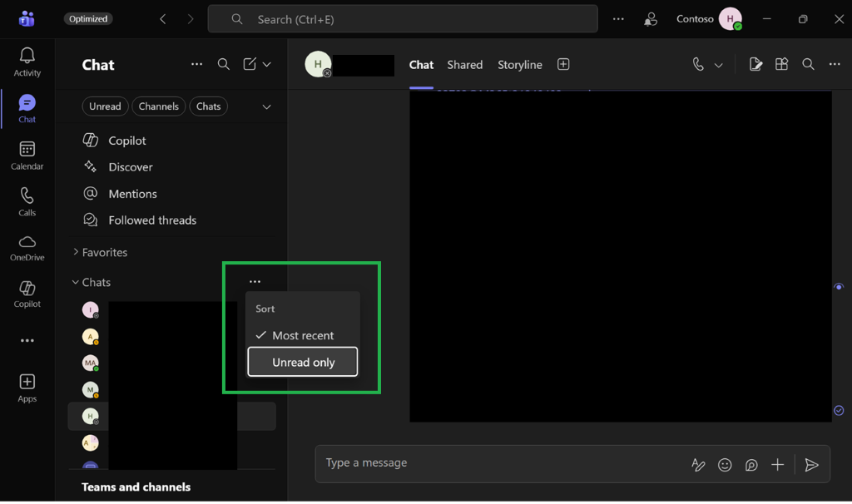
Task: Open Calendar from the app bar
Action: pos(27,156)
